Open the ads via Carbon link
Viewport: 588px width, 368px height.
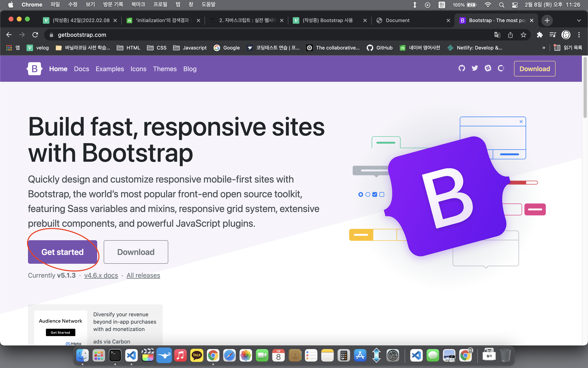coord(111,341)
